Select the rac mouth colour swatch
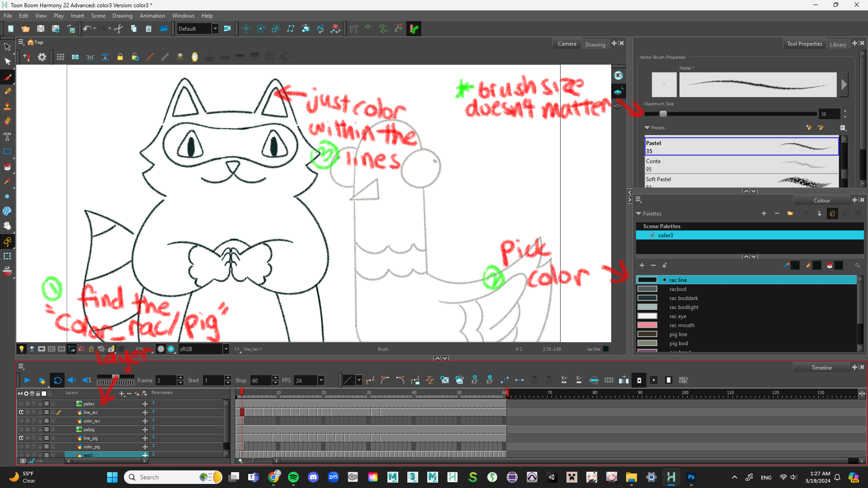Viewport: 868px width, 488px height. tap(647, 325)
